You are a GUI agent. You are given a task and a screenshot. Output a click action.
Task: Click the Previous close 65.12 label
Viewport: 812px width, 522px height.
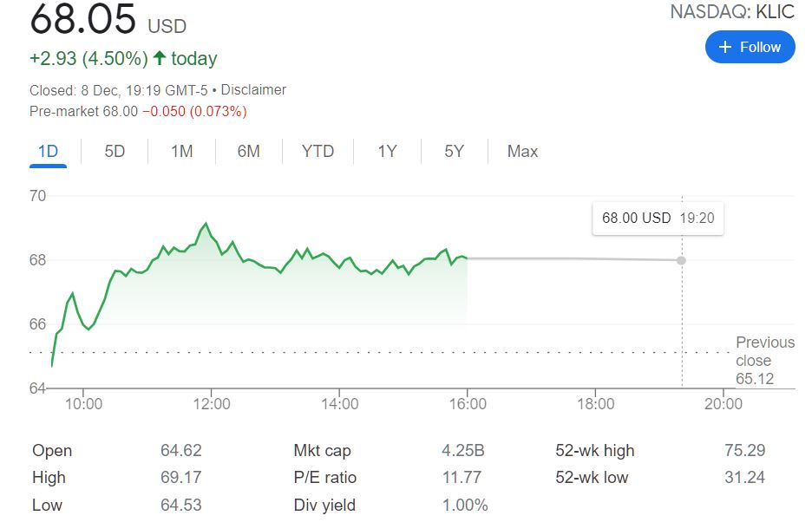coord(765,361)
